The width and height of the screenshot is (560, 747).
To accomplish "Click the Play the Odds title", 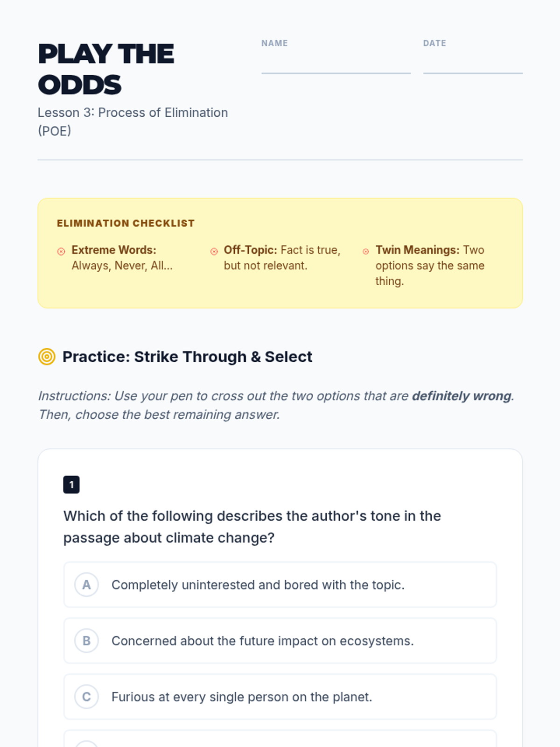I will (x=106, y=69).
